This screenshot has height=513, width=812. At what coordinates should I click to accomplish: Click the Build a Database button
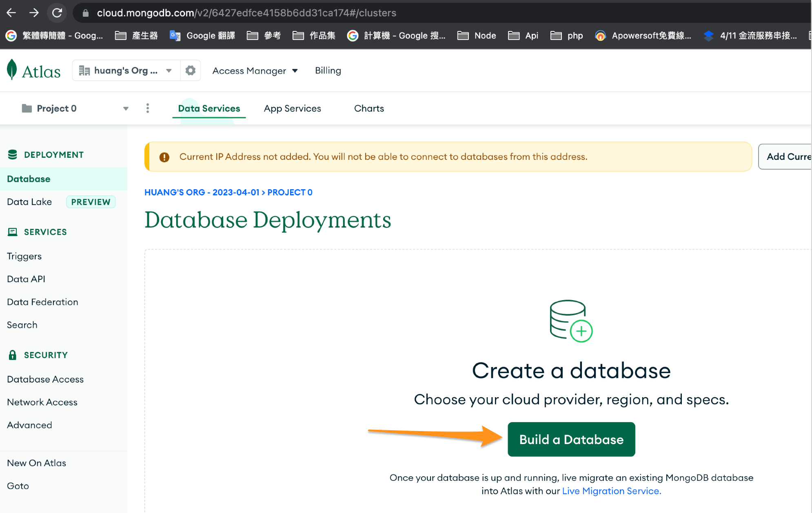pos(571,439)
